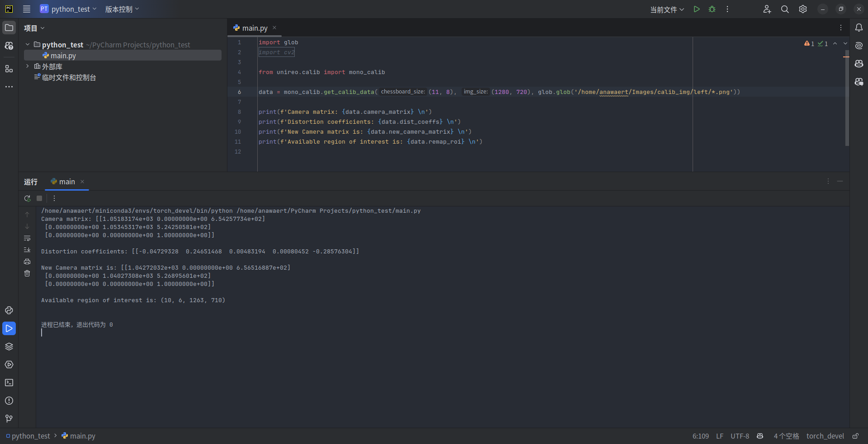Expand the 外部库 tree node
This screenshot has height=444, width=868.
[28, 66]
